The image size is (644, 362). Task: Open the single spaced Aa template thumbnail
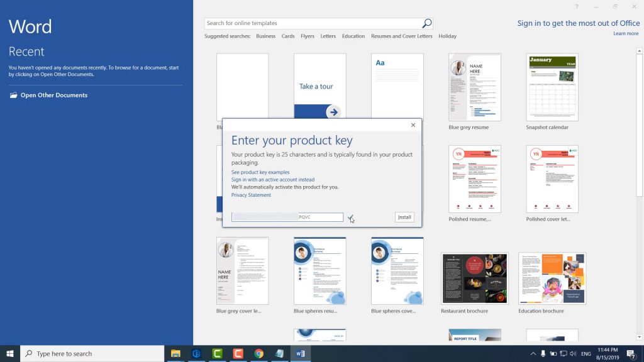[397, 85]
